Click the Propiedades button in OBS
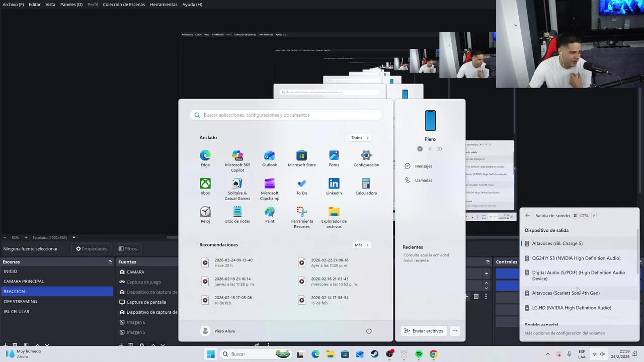The width and height of the screenshot is (644, 362). tap(91, 249)
